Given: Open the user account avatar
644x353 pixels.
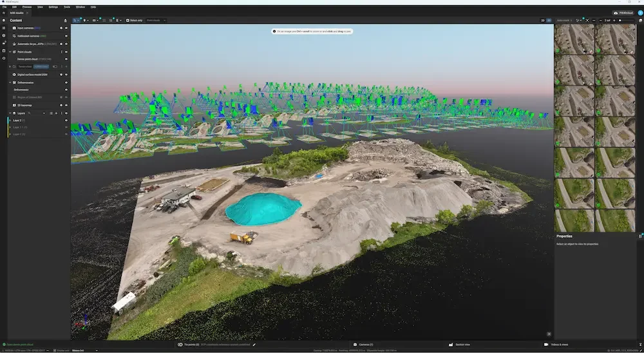Looking at the screenshot, I should pos(640,13).
